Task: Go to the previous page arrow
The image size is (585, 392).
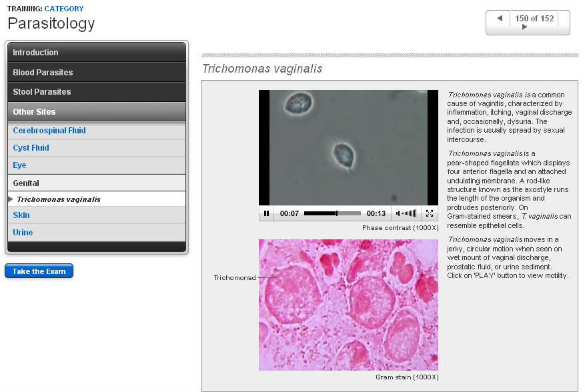Action: 500,18
